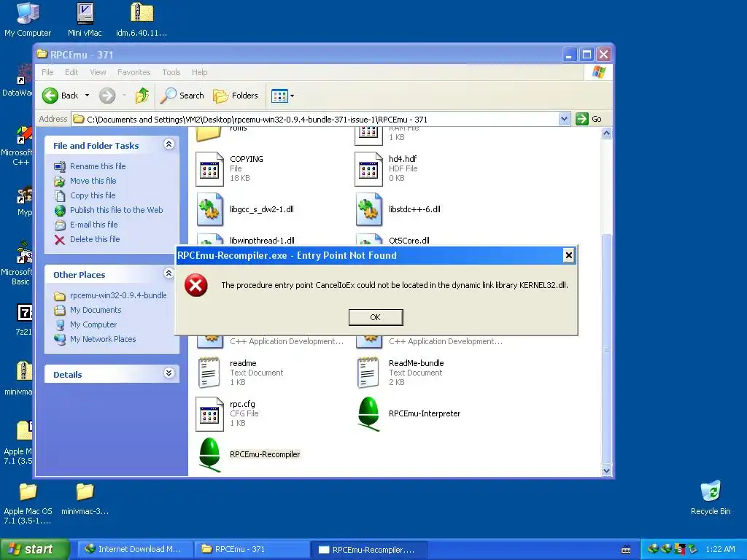Select the hd4.hdf file icon
Viewport: 747px width, 560px height.
[368, 169]
